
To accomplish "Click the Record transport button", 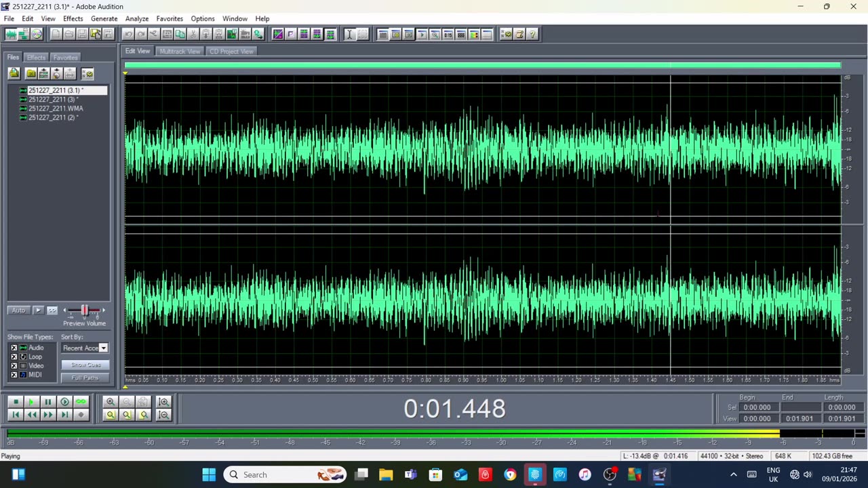I will [81, 414].
